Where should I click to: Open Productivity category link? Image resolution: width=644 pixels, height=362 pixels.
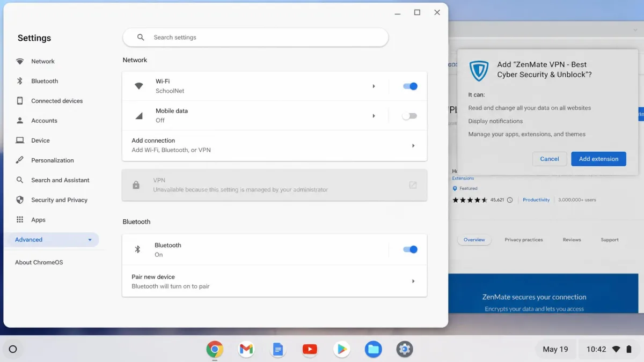pyautogui.click(x=536, y=200)
